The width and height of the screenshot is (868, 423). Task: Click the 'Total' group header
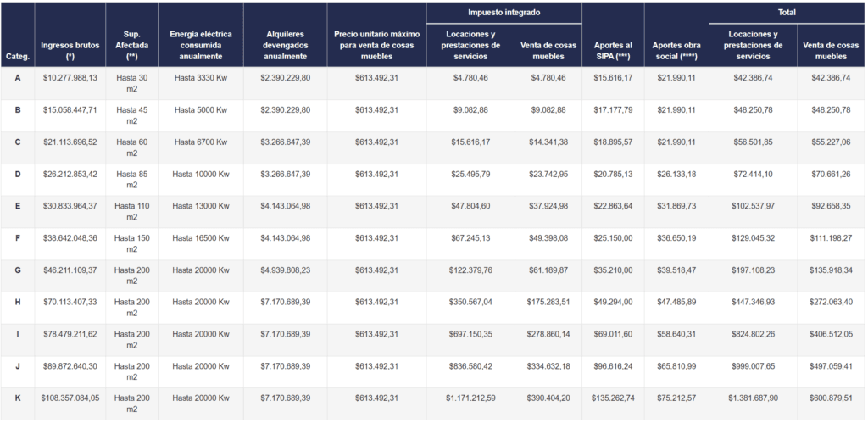[x=788, y=13]
